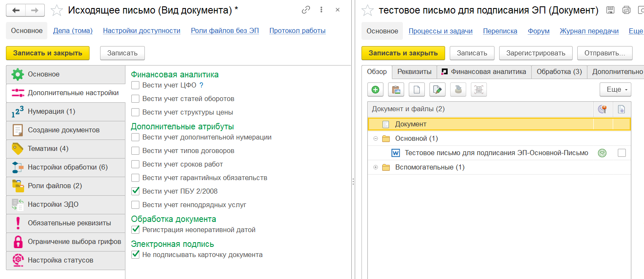
Task: Tick the checkbox in Тестовое письмо file row
Action: point(621,153)
